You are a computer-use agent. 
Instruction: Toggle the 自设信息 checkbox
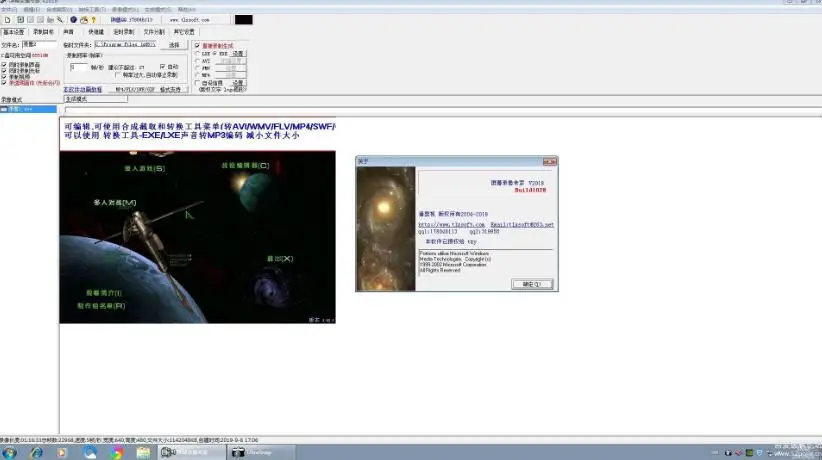[198, 82]
